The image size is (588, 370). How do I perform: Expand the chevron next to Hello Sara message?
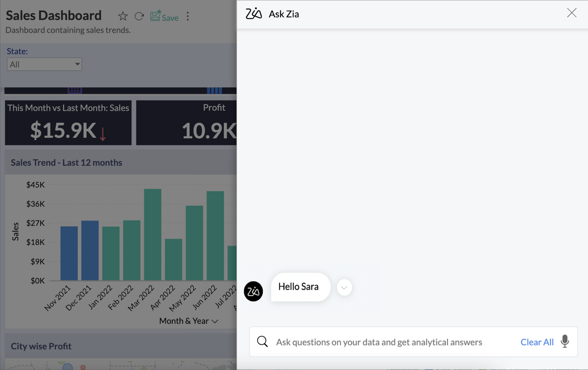point(344,287)
